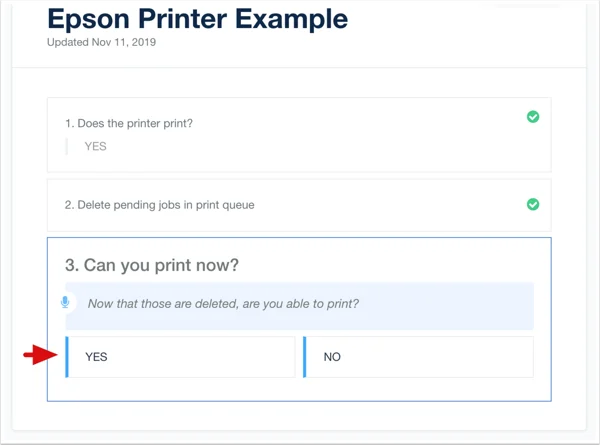Screen dimensions: 600x445
Task: Reopen step 1 'Does the printer print?'
Action: click(x=129, y=123)
